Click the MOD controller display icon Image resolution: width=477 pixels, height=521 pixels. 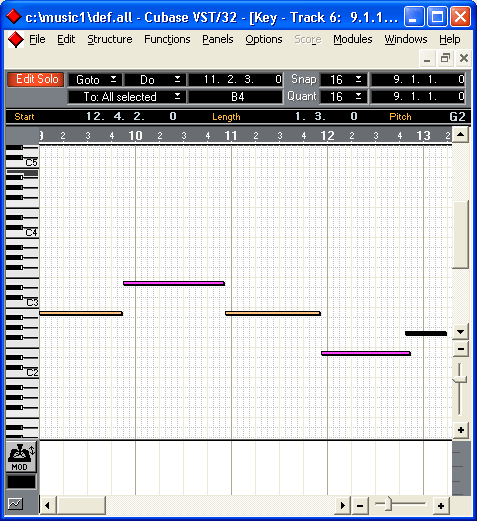point(21,456)
